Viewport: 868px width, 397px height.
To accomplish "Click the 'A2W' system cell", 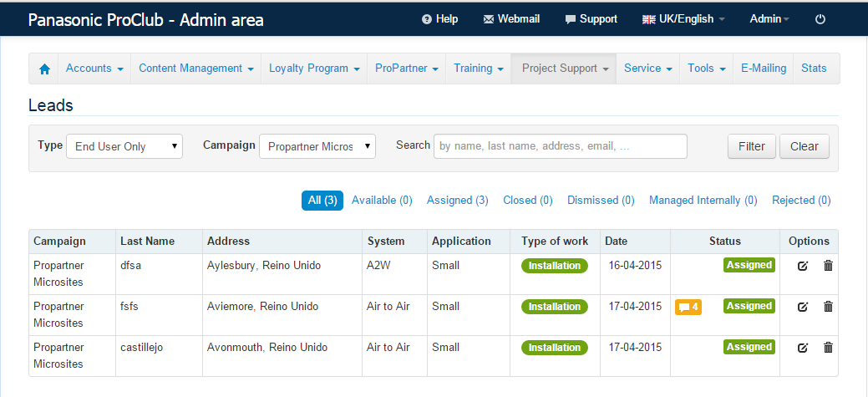I will tap(378, 266).
